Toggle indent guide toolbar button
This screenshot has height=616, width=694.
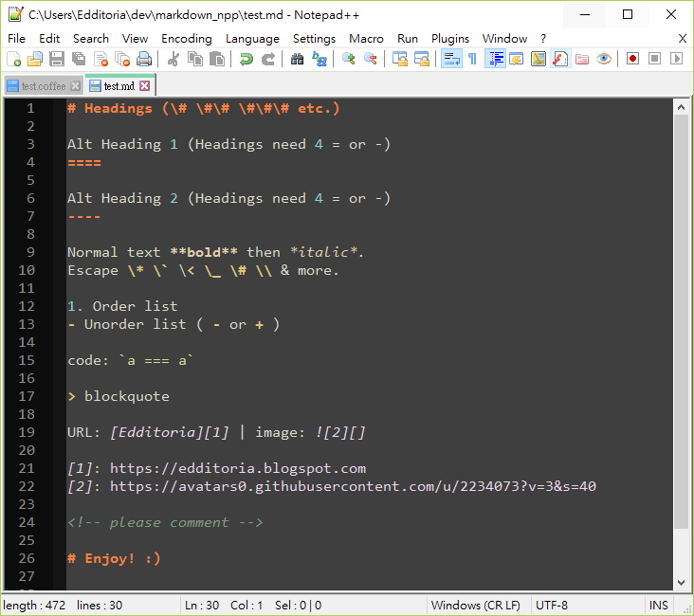[495, 59]
